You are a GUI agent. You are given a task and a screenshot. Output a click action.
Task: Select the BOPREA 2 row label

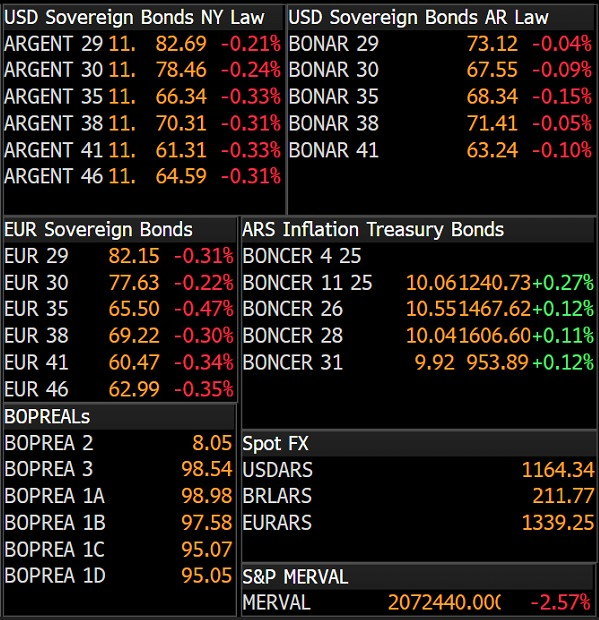point(49,443)
